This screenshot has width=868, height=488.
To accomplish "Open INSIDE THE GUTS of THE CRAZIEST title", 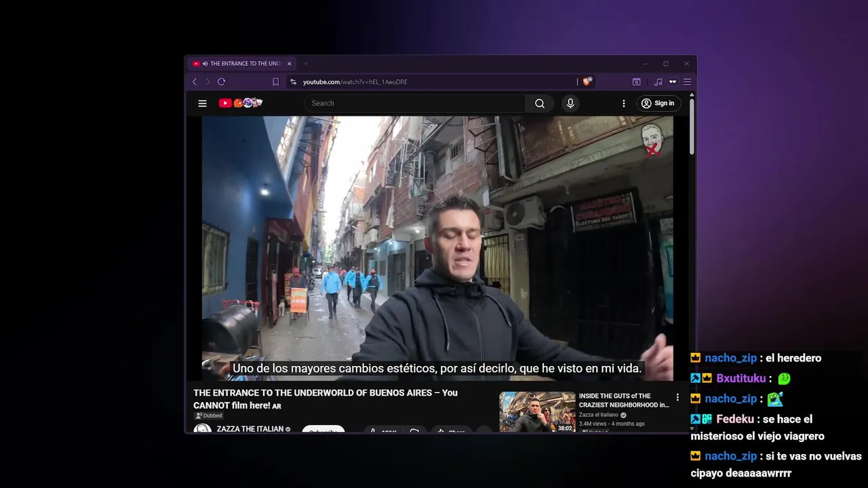I will coord(624,401).
